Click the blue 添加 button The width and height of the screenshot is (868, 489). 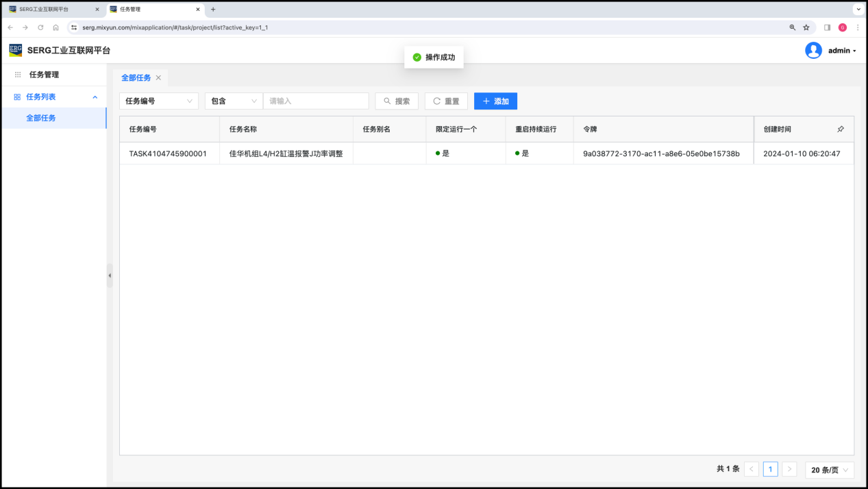pyautogui.click(x=495, y=101)
